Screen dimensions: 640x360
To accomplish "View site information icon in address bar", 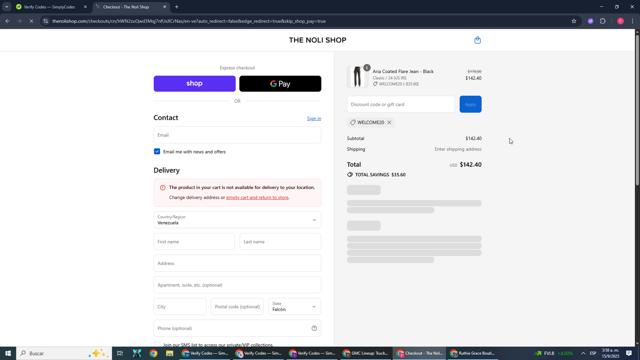I will [46, 21].
